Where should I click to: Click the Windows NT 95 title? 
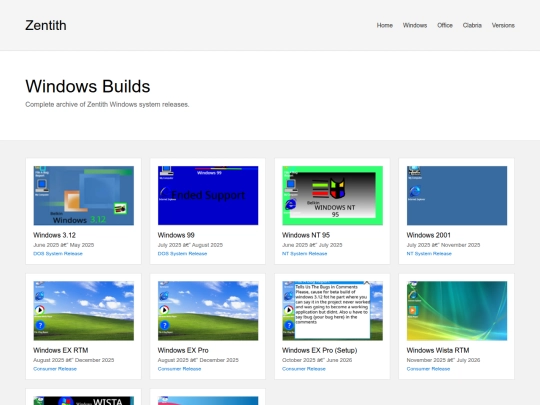(306, 235)
